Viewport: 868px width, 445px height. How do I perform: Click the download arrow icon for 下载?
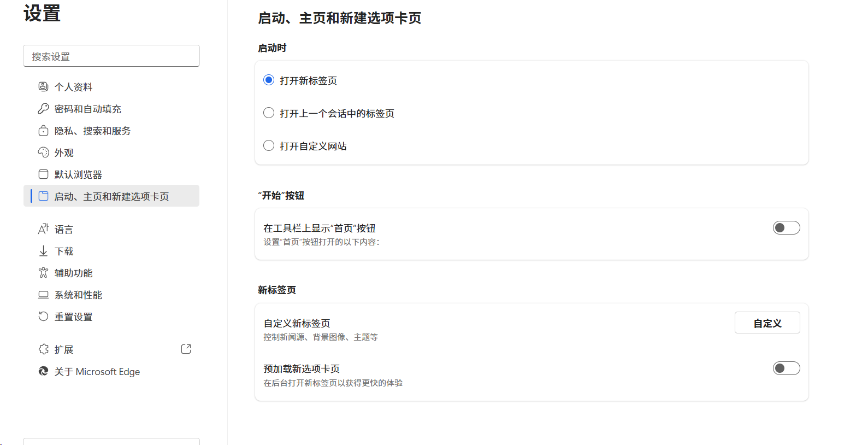click(x=44, y=250)
